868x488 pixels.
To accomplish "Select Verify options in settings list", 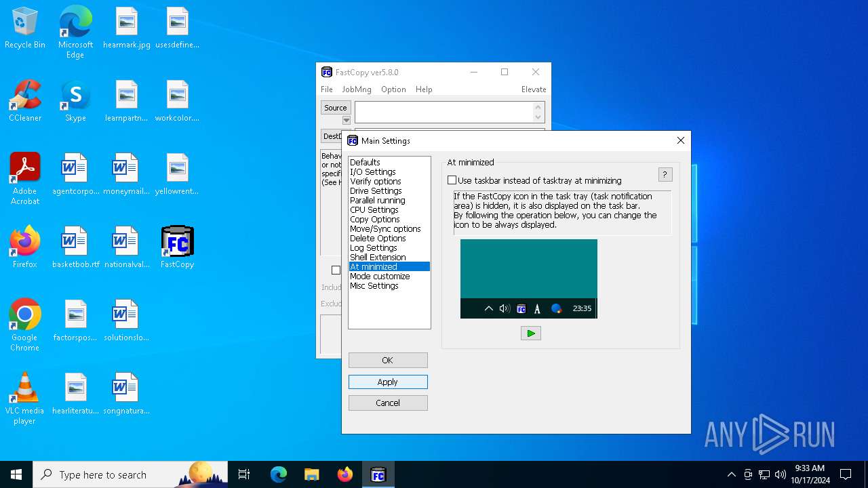I will pos(389,181).
